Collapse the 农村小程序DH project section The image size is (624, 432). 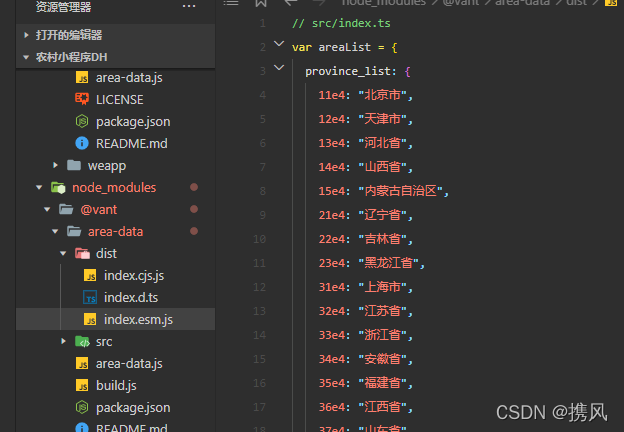(x=26, y=57)
